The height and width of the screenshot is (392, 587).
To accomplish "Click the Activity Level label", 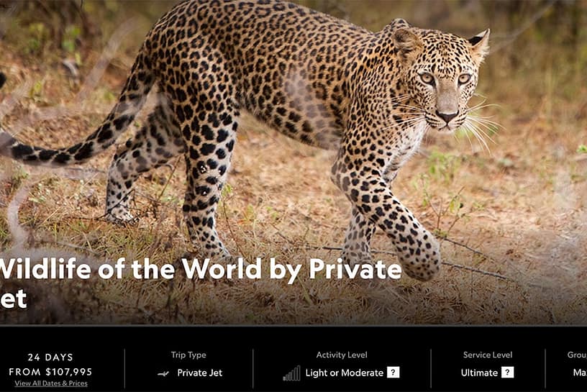I will click(x=342, y=355).
